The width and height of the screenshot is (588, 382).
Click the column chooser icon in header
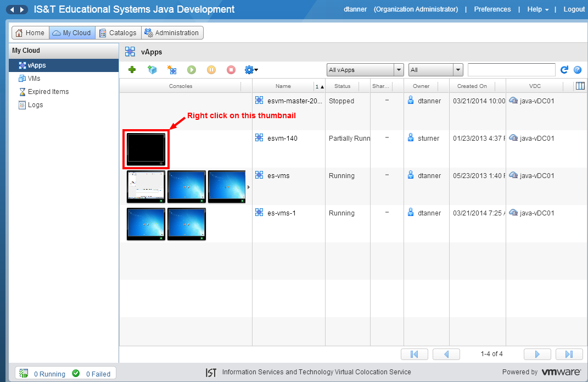pos(580,86)
